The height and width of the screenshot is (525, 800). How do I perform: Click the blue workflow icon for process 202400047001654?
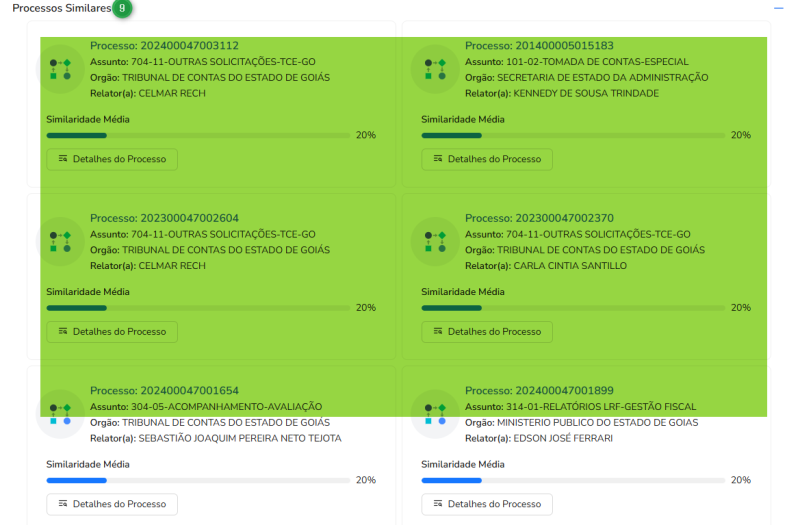[x=60, y=413]
